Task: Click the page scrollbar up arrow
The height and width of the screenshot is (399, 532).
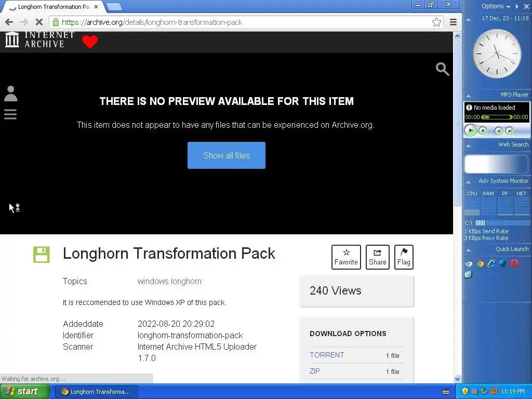Action: pos(457,36)
